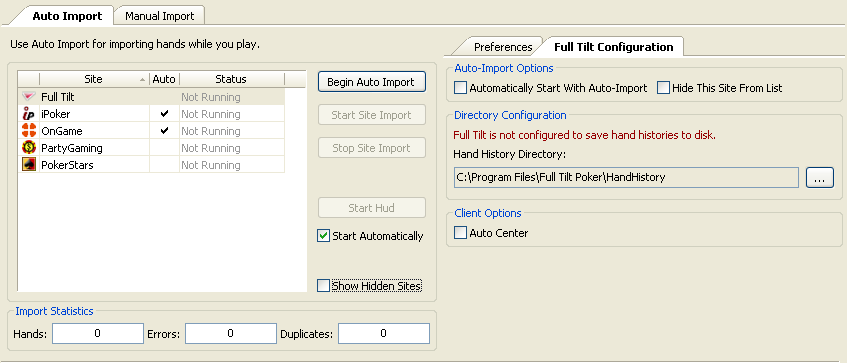This screenshot has width=847, height=363.
Task: Click Not Running status for Full Tilt
Action: (211, 97)
